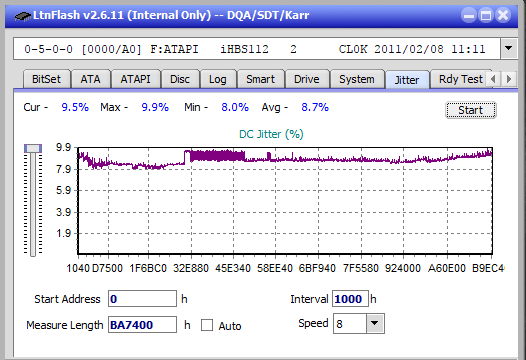
Task: Click the Start button
Action: [470, 110]
